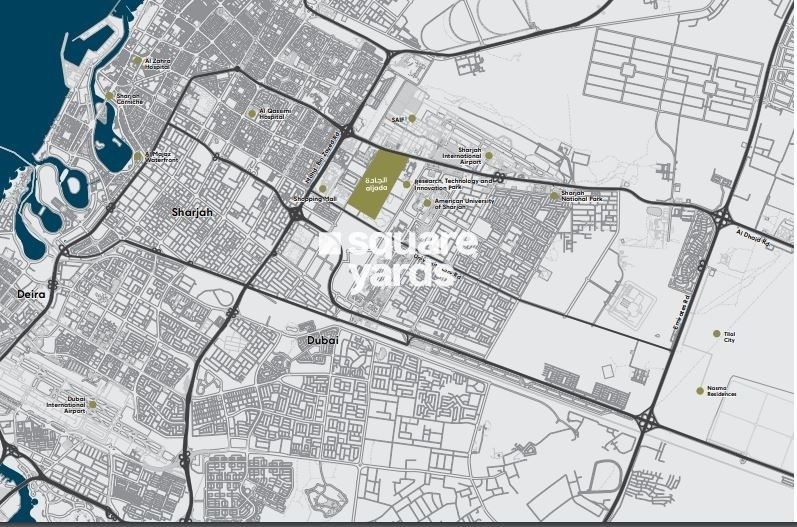Screen dimensions: 797x527
Task: Click American University of Sharjah marker
Action: [x=427, y=203]
